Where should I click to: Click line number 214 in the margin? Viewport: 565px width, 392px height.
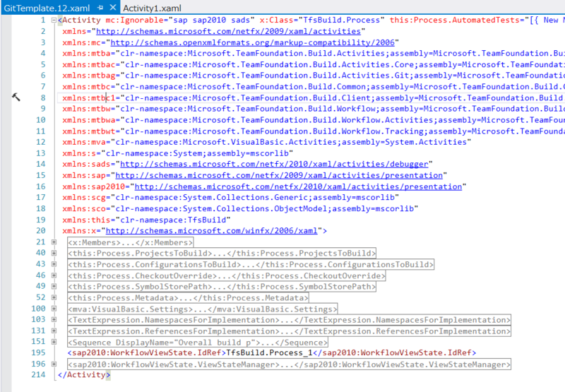pyautogui.click(x=39, y=375)
